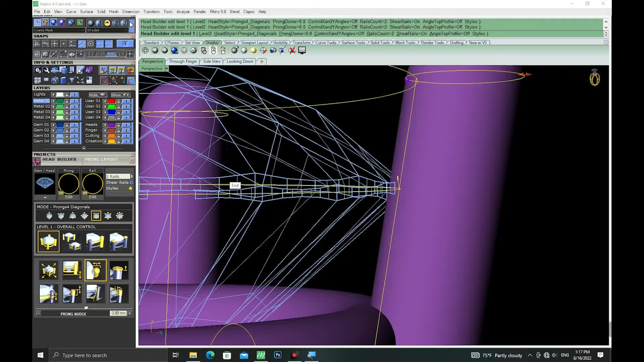This screenshot has width=644, height=362.
Task: Click Edit under the Prong profile
Action: [x=69, y=197]
